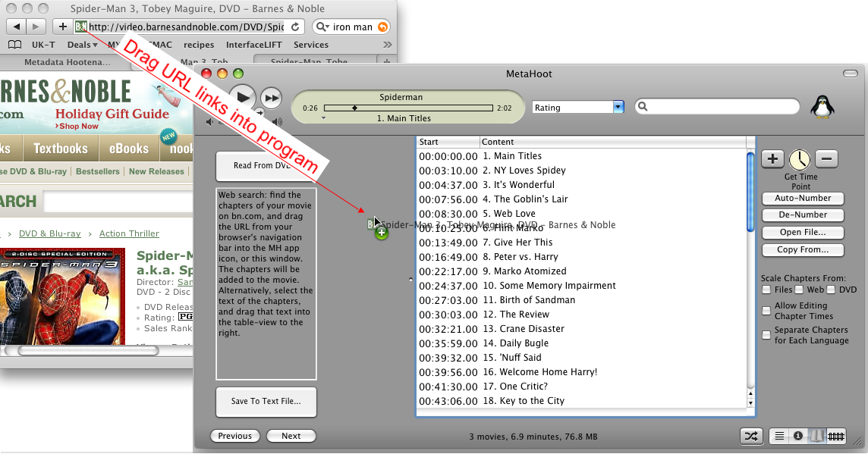Toggle Separate Chapters for Each Language
868x454 pixels.
coord(766,335)
